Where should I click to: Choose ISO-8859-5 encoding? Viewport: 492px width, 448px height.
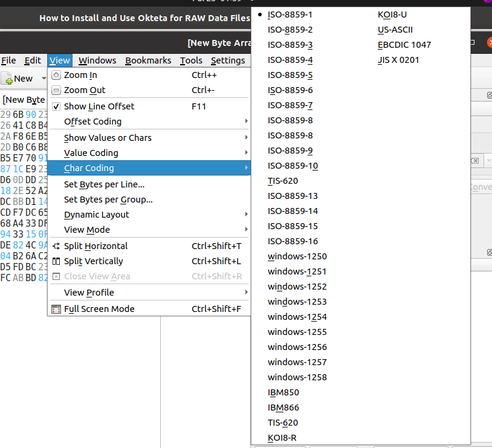[x=290, y=75]
